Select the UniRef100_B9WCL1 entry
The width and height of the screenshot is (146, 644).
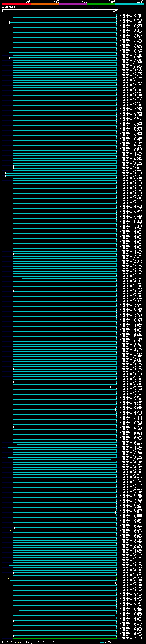point(131,359)
